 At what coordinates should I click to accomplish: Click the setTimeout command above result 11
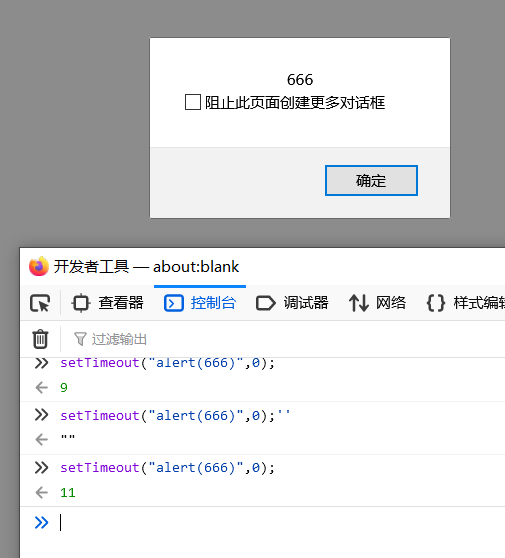(x=168, y=468)
